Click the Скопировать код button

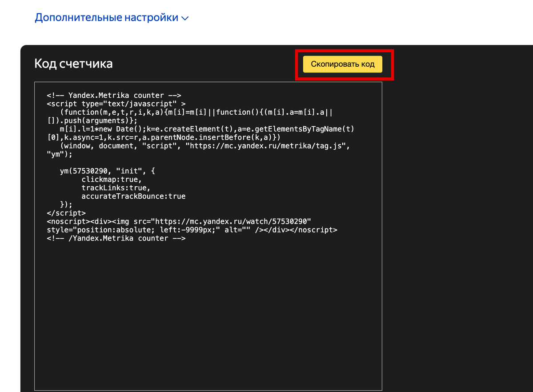tap(343, 64)
